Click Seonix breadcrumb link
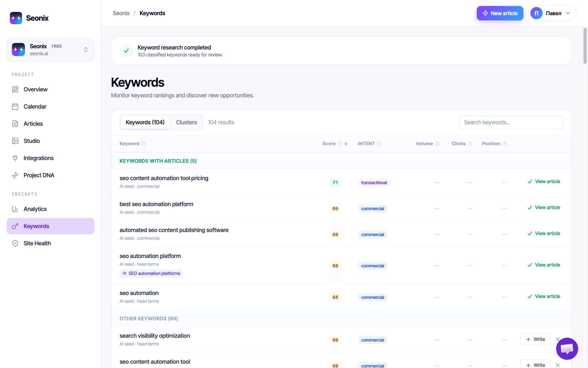588x368 pixels. click(x=121, y=13)
